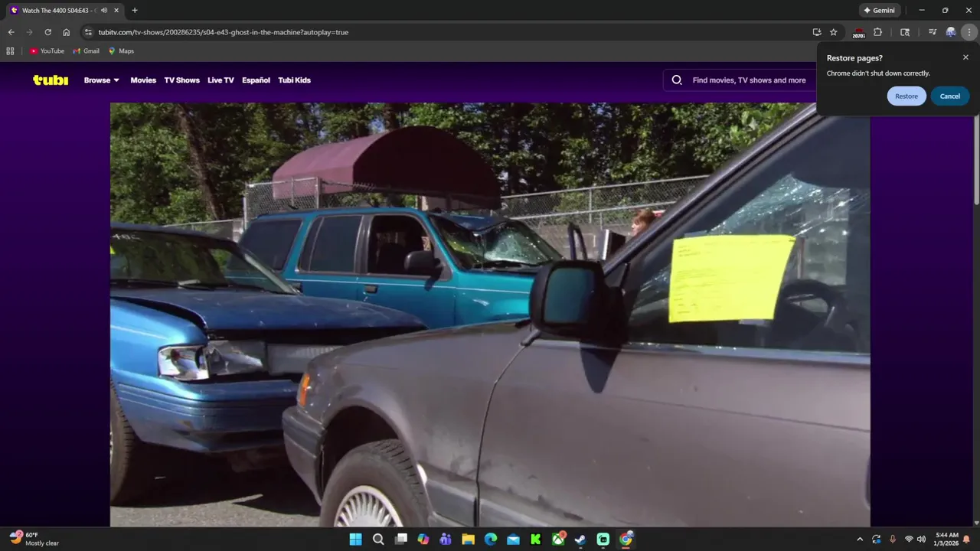Open the Mail app from the taskbar
980x551 pixels.
click(x=513, y=540)
